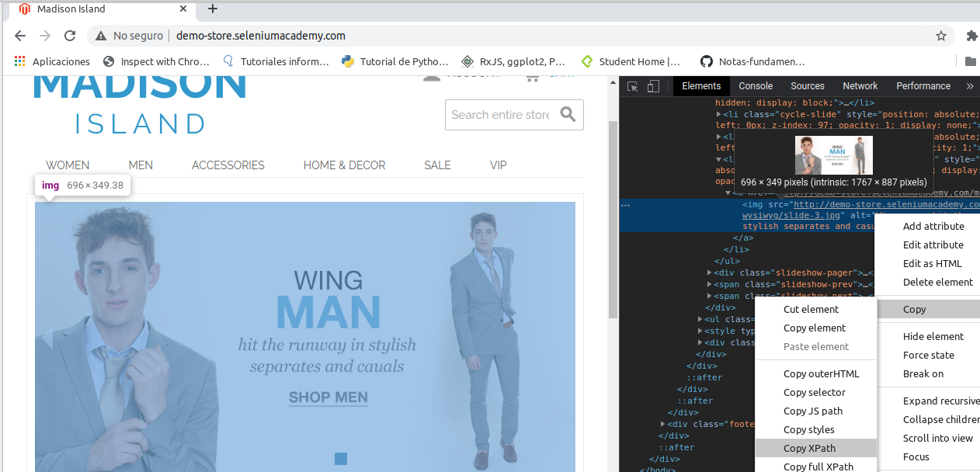Show more DevTools tabs with chevrons
Screen dimensions: 980x472
tap(969, 86)
